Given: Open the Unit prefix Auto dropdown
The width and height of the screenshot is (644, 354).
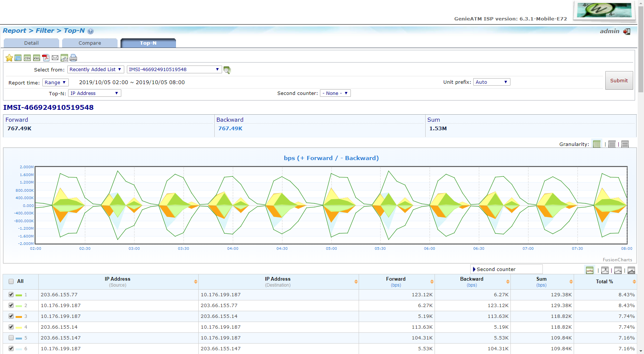Looking at the screenshot, I should (x=492, y=82).
